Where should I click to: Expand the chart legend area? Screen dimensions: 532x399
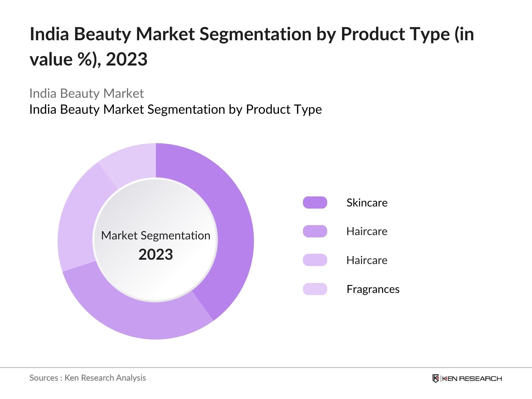(x=349, y=246)
